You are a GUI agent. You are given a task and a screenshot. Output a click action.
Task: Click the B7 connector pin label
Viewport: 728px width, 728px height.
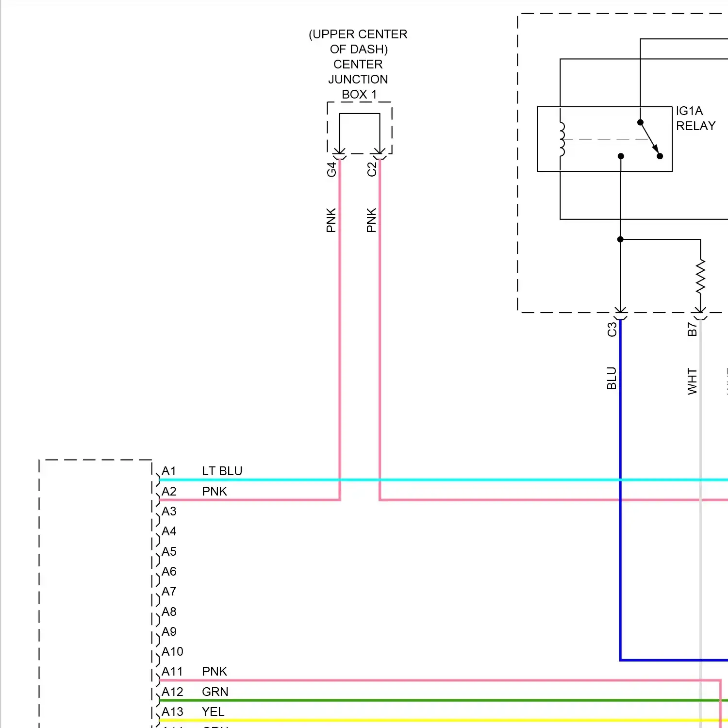[x=692, y=330]
